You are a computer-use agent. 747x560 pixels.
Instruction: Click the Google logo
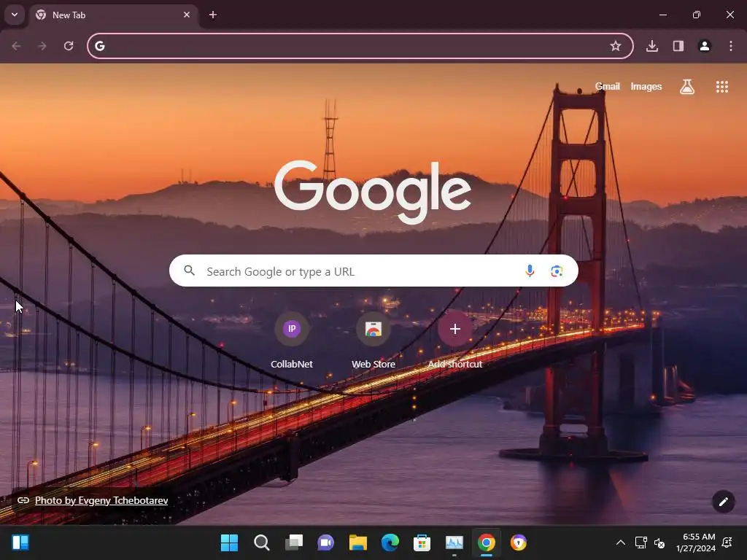coord(373,192)
